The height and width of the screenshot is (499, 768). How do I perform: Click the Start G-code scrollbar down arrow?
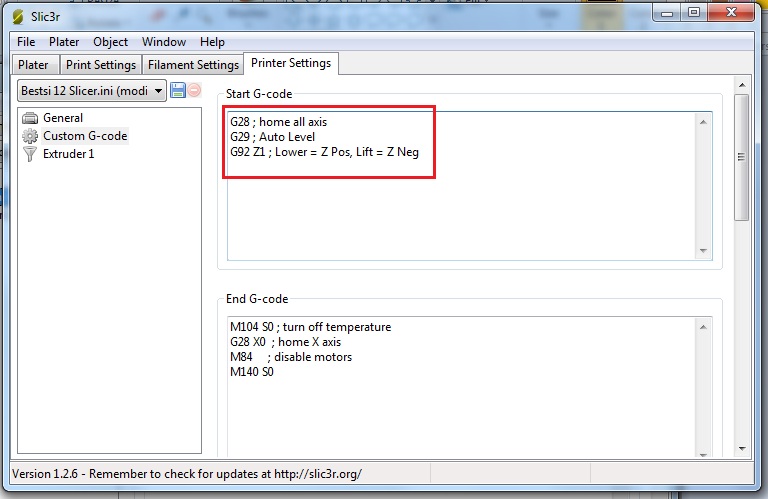(x=703, y=251)
